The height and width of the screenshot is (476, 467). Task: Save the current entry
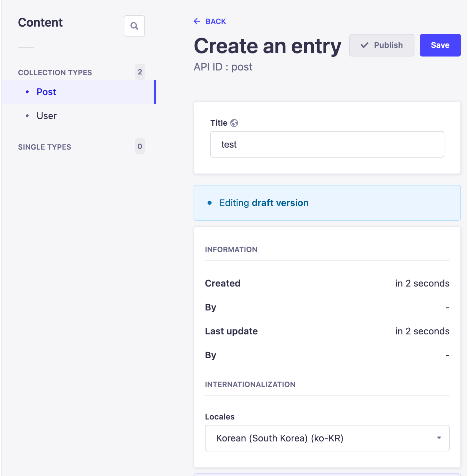click(440, 45)
